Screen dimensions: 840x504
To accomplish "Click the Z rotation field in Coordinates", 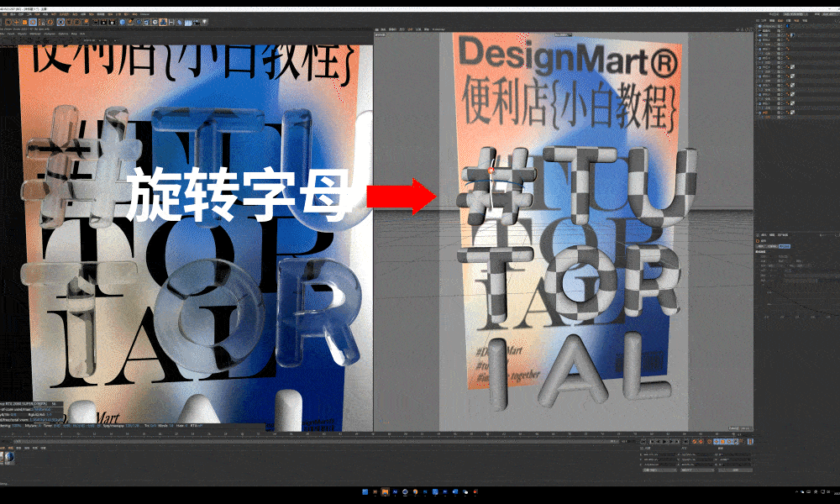I will (x=736, y=465).
